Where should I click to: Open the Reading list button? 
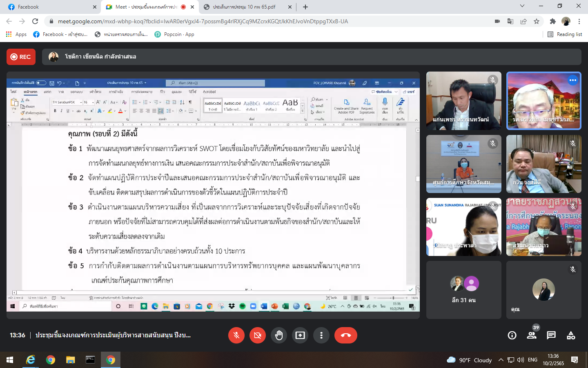click(x=565, y=34)
